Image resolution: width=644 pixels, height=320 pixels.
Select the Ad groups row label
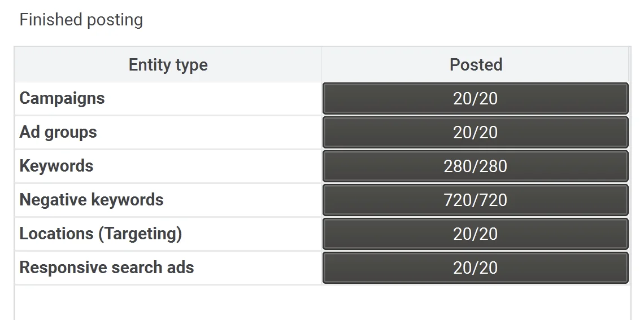[x=58, y=132]
